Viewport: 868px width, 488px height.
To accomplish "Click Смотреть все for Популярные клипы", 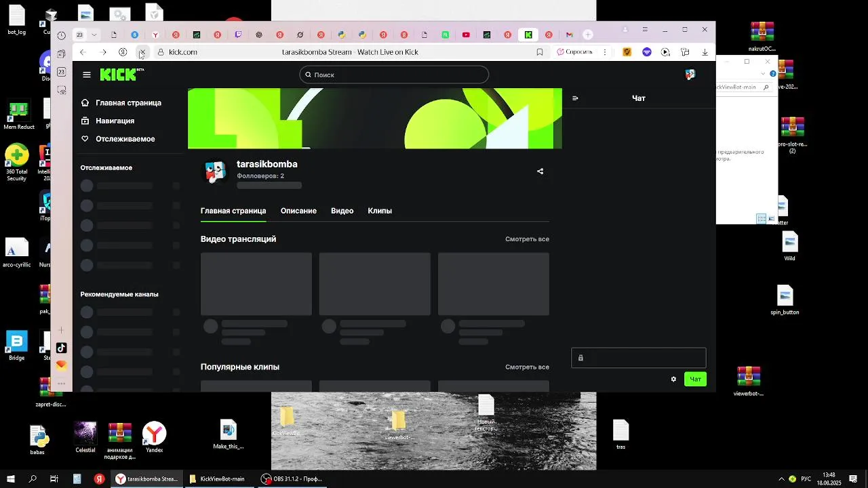I will (x=527, y=367).
